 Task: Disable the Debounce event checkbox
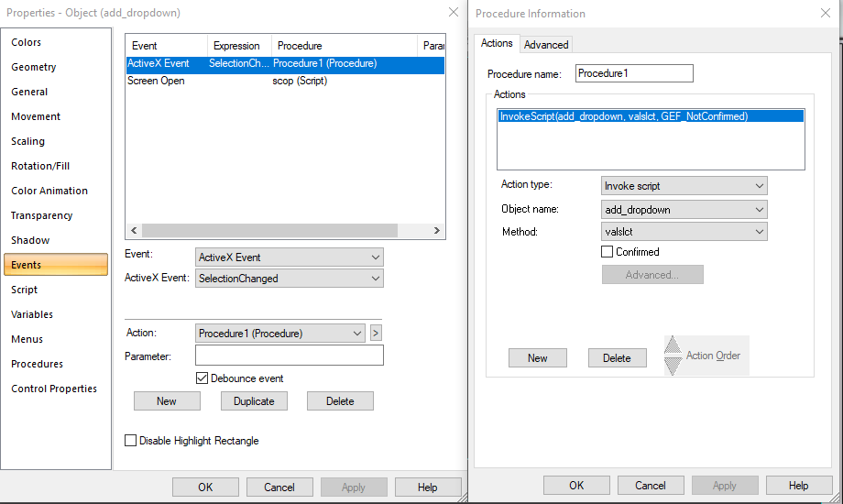[x=203, y=378]
